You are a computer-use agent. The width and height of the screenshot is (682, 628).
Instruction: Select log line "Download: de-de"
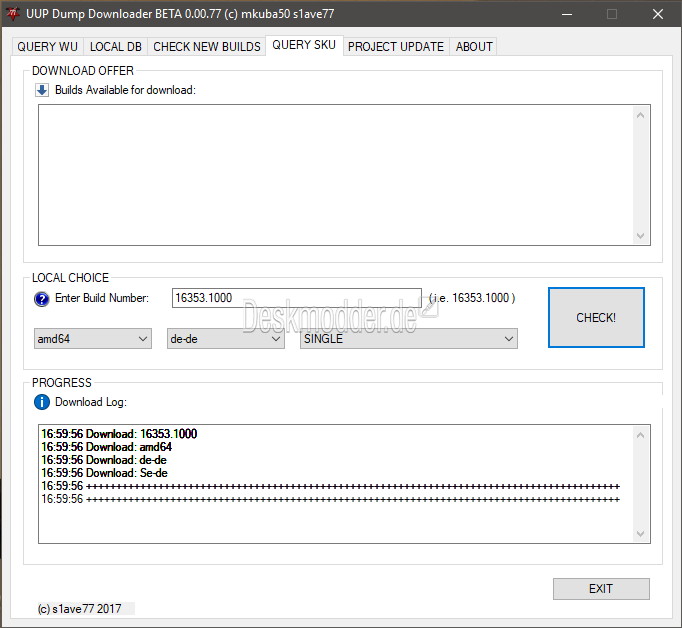[x=104, y=460]
